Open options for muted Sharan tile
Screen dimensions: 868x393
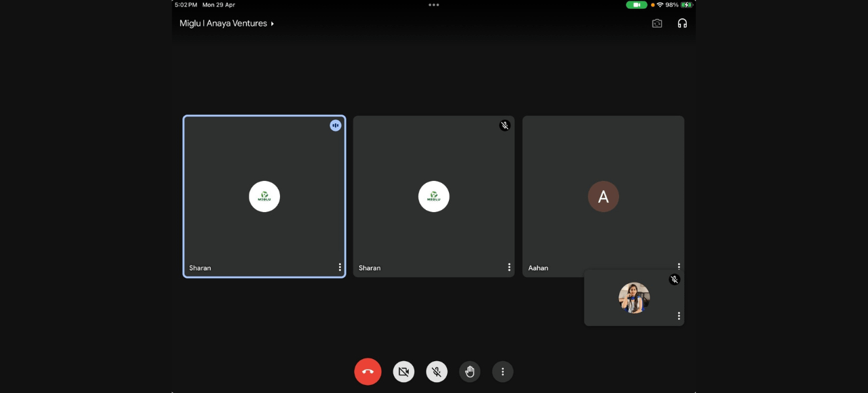(509, 267)
